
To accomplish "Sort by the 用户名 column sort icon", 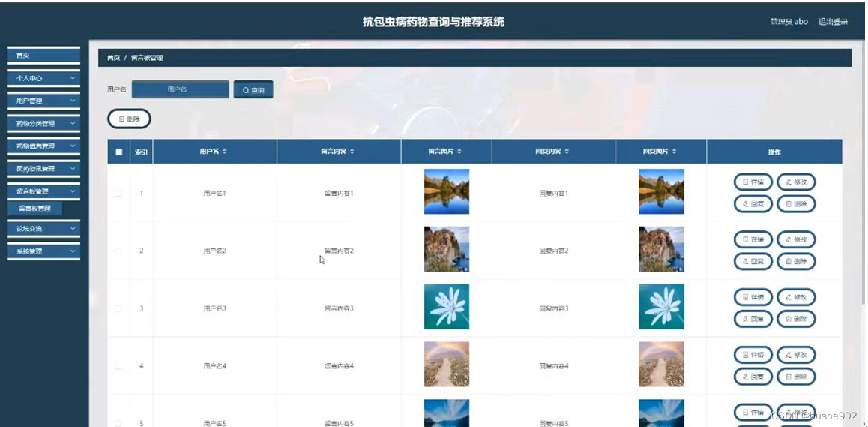I will tap(225, 152).
